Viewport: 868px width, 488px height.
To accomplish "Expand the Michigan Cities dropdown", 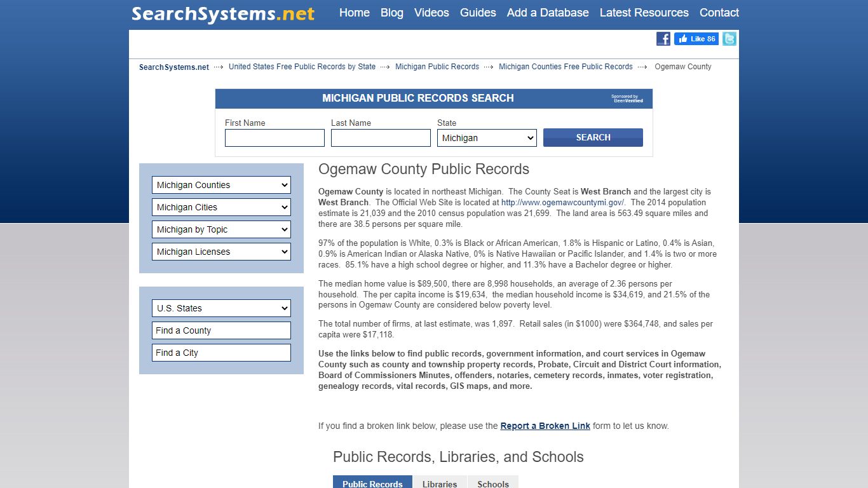I will tap(221, 207).
